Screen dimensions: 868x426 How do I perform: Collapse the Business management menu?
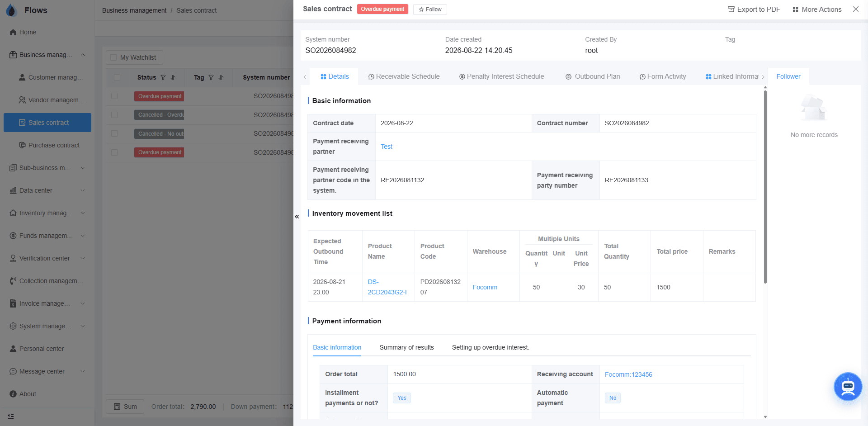click(x=83, y=55)
